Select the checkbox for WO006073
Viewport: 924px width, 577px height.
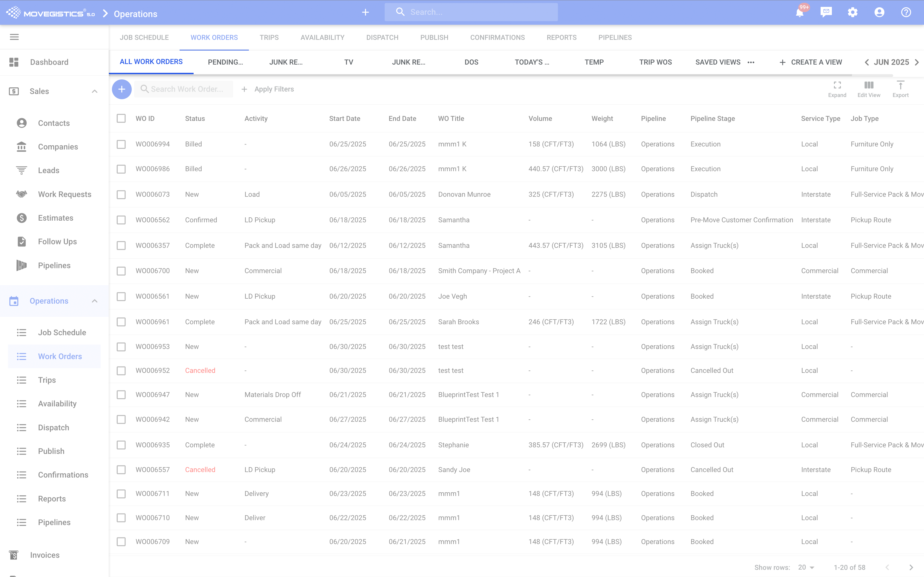pos(121,195)
